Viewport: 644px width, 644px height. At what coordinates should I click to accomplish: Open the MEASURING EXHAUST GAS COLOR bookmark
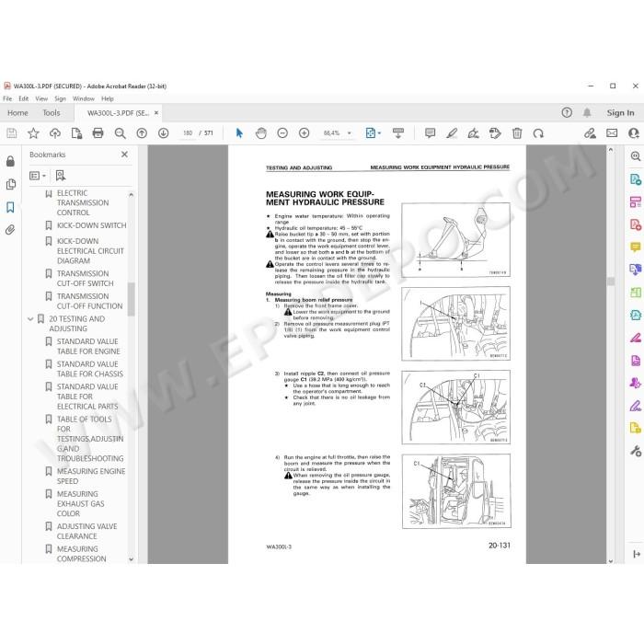coord(81,503)
